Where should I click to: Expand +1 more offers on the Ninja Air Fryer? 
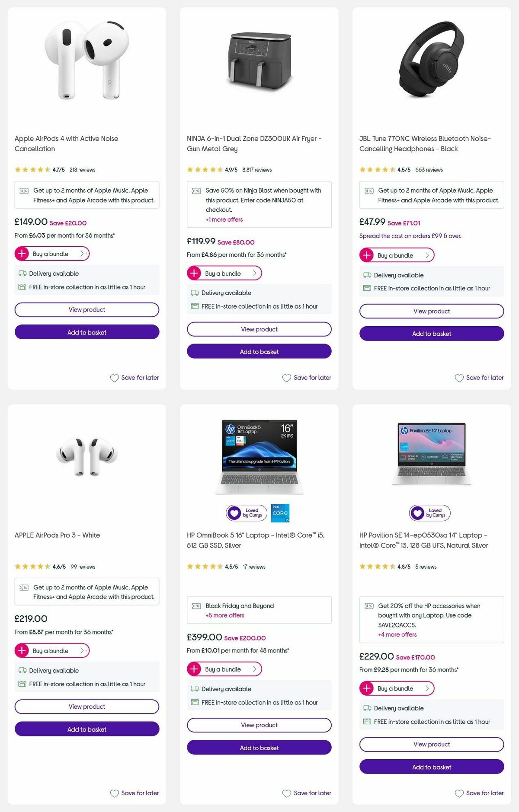[x=224, y=220]
